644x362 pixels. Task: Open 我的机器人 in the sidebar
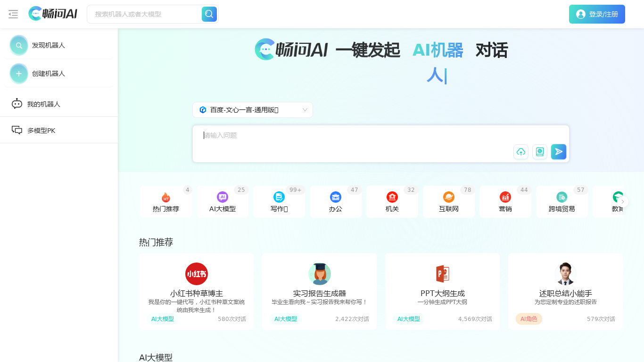coord(59,104)
